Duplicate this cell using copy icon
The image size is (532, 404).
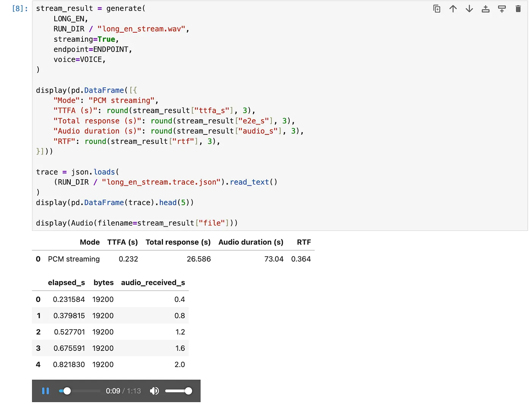437,9
